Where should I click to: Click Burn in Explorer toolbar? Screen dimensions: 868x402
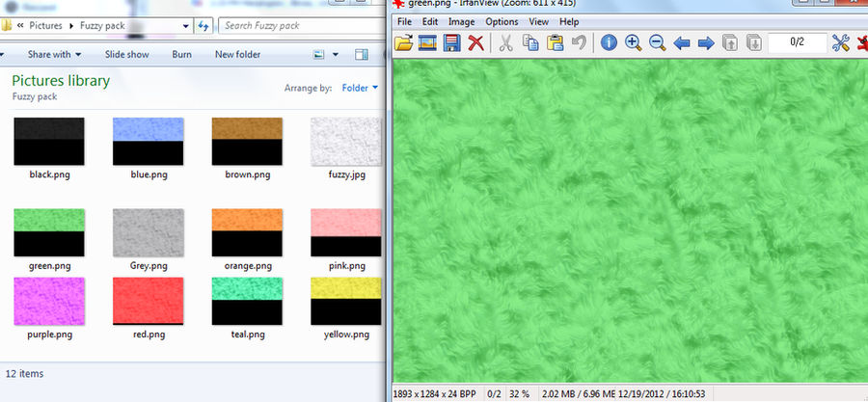point(181,54)
